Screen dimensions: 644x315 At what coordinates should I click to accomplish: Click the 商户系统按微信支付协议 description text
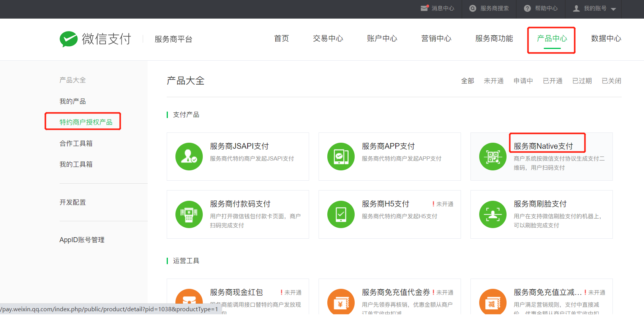[x=559, y=163]
